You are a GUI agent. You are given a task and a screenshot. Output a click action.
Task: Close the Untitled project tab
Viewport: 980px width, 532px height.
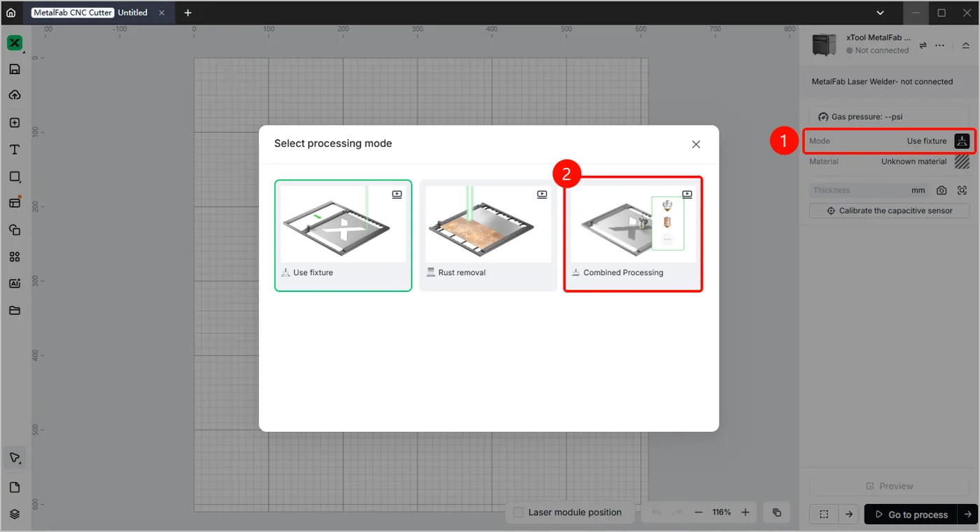(162, 13)
